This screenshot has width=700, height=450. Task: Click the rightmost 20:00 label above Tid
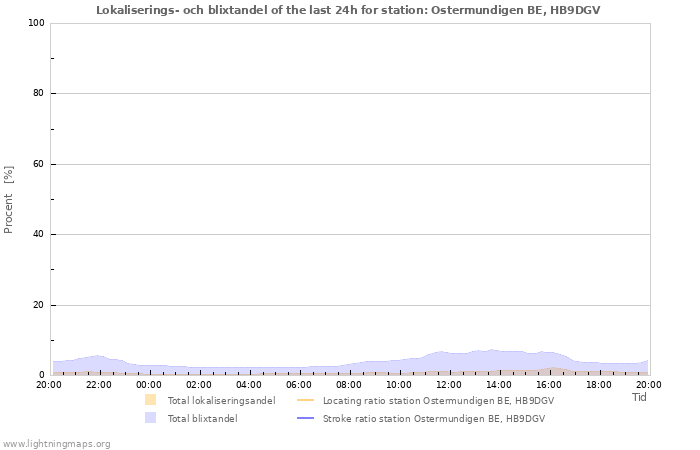pos(649,384)
